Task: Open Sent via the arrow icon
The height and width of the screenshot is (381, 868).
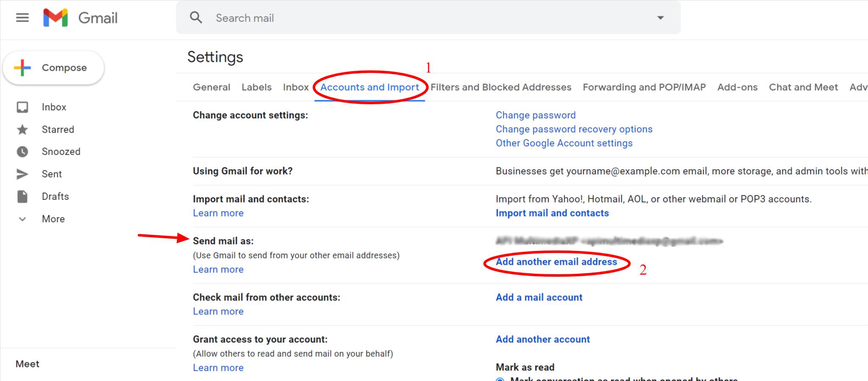Action: coord(22,174)
